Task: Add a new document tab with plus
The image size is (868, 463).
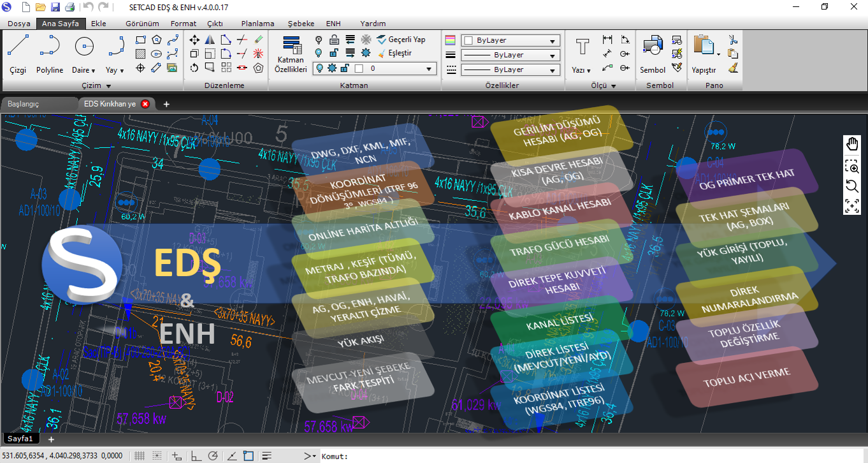Action: point(166,103)
